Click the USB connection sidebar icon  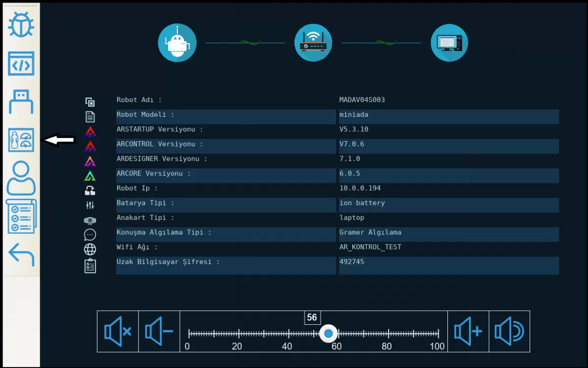(x=21, y=102)
